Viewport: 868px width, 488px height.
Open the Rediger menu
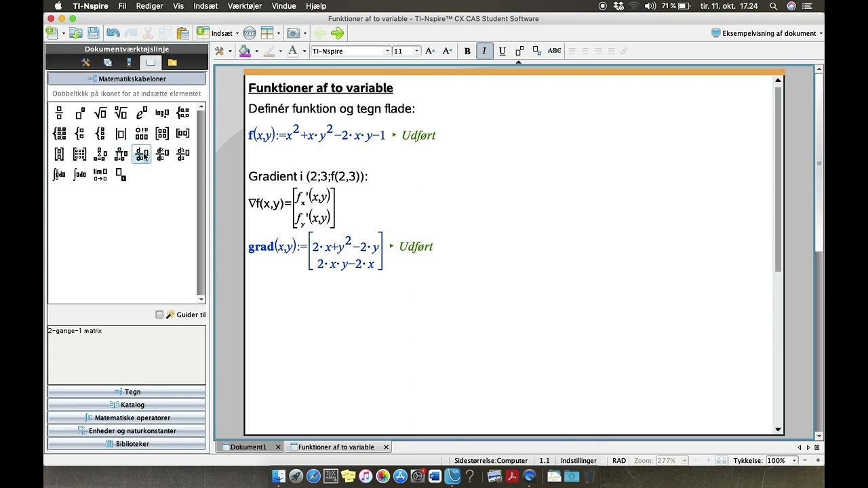(149, 6)
